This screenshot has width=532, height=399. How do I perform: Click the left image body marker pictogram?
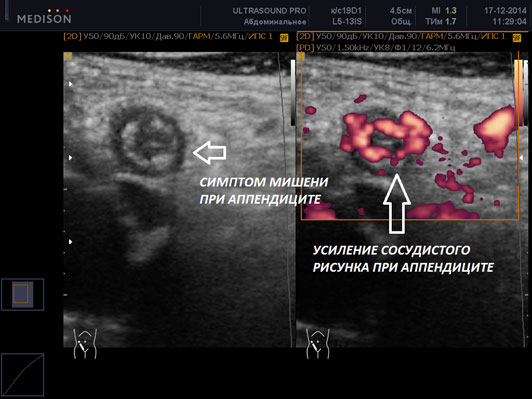pos(85,343)
